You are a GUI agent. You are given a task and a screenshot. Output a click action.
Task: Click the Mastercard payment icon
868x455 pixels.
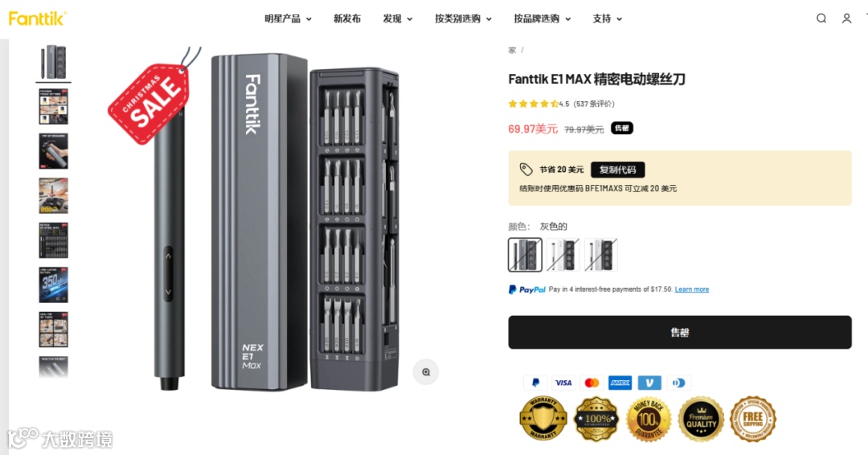coord(592,383)
